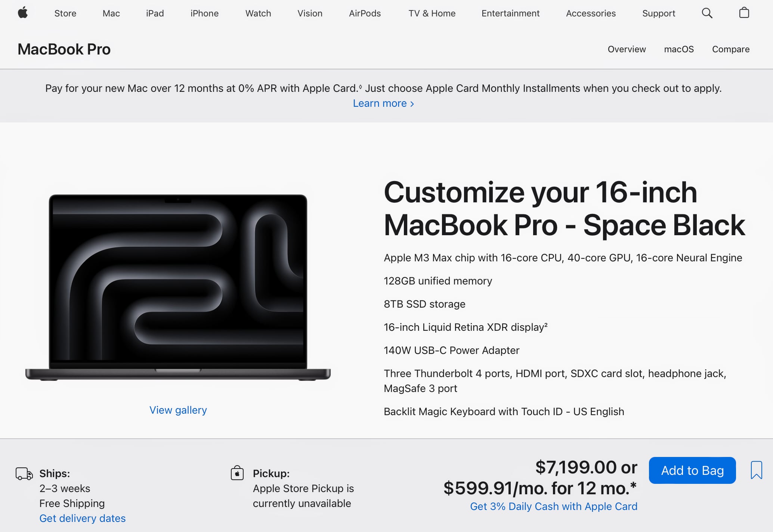
Task: Click the bookmark icon next to Add to Bag
Action: pos(757,470)
